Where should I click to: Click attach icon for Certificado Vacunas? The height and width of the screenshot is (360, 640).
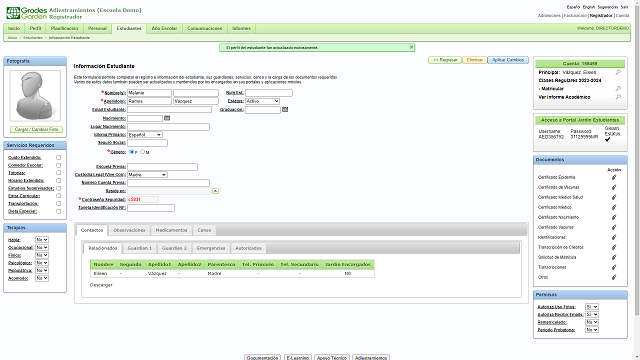tap(614, 227)
